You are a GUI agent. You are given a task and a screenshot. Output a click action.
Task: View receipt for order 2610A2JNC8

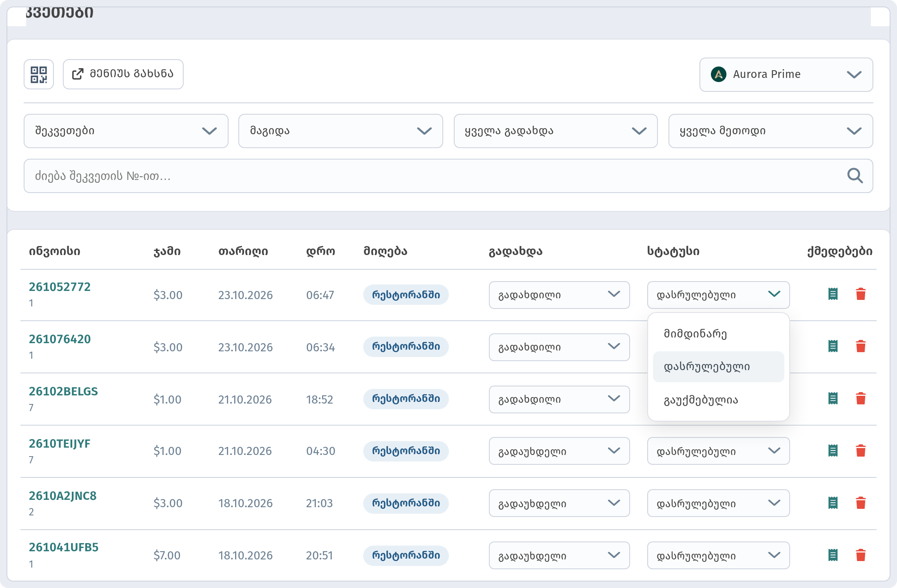833,503
